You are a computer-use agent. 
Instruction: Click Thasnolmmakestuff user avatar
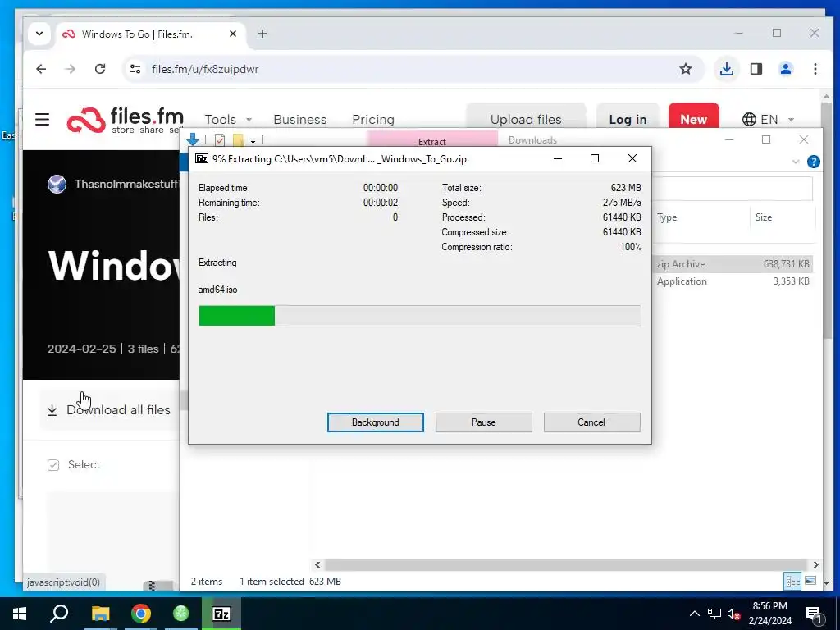pos(57,184)
